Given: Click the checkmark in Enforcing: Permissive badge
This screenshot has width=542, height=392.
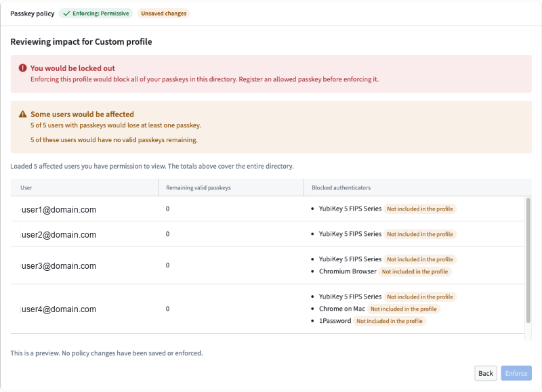Looking at the screenshot, I should tap(66, 14).
